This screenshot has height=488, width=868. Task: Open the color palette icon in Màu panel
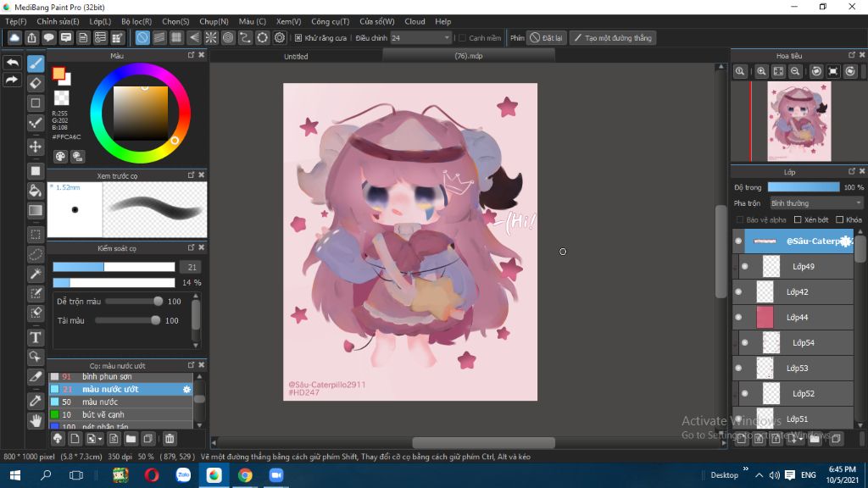60,157
